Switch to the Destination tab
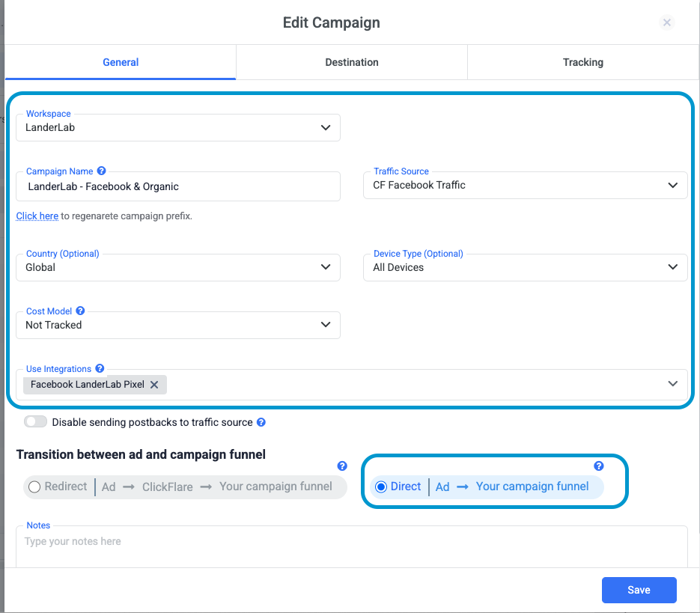 coord(352,62)
